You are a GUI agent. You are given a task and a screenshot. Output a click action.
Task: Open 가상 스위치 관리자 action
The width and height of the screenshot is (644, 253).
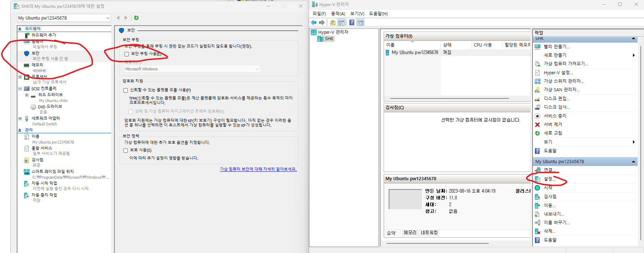[564, 81]
